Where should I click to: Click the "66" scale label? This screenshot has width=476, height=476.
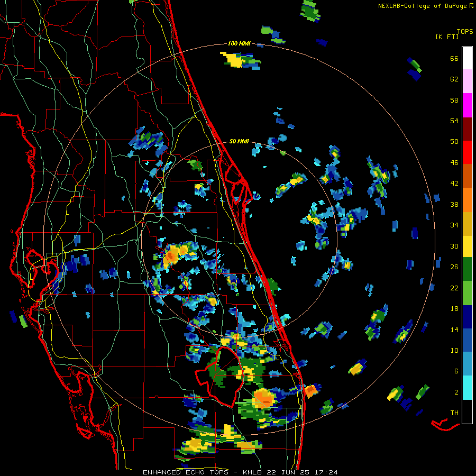point(454,58)
